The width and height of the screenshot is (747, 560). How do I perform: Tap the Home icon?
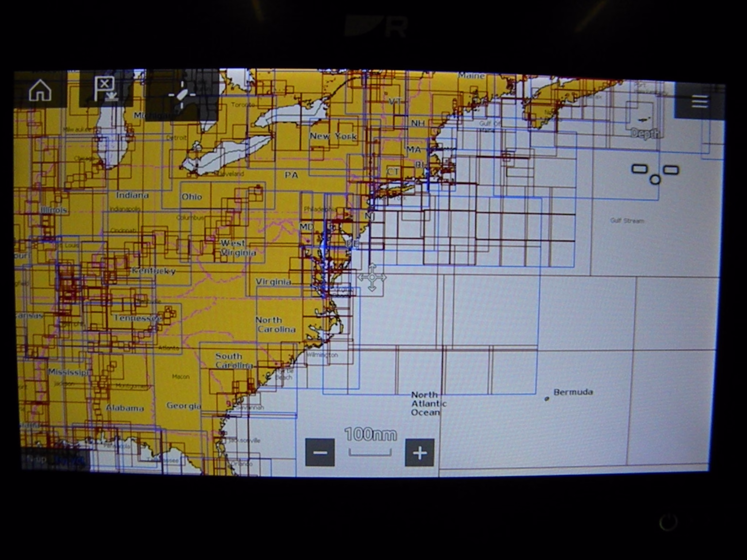pos(40,90)
